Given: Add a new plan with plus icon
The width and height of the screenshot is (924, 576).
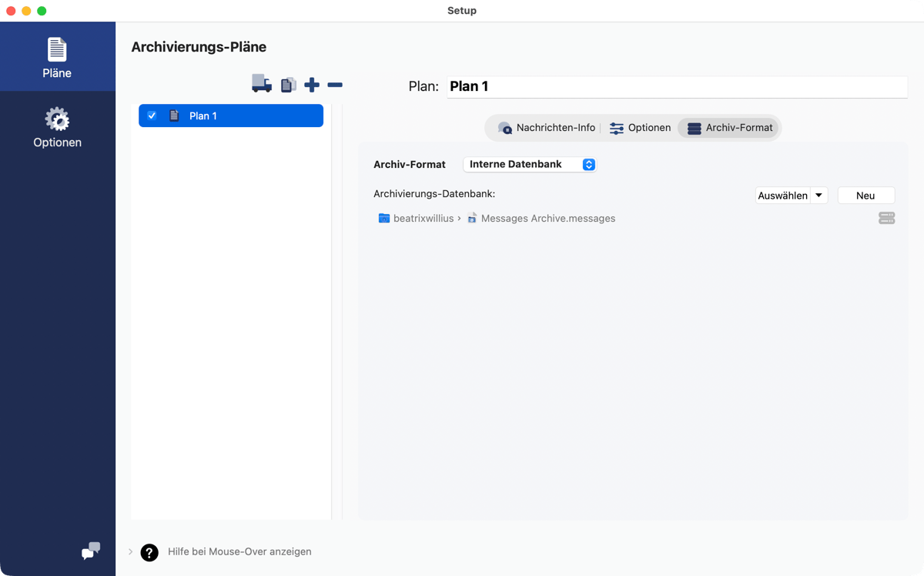Looking at the screenshot, I should click(x=312, y=85).
